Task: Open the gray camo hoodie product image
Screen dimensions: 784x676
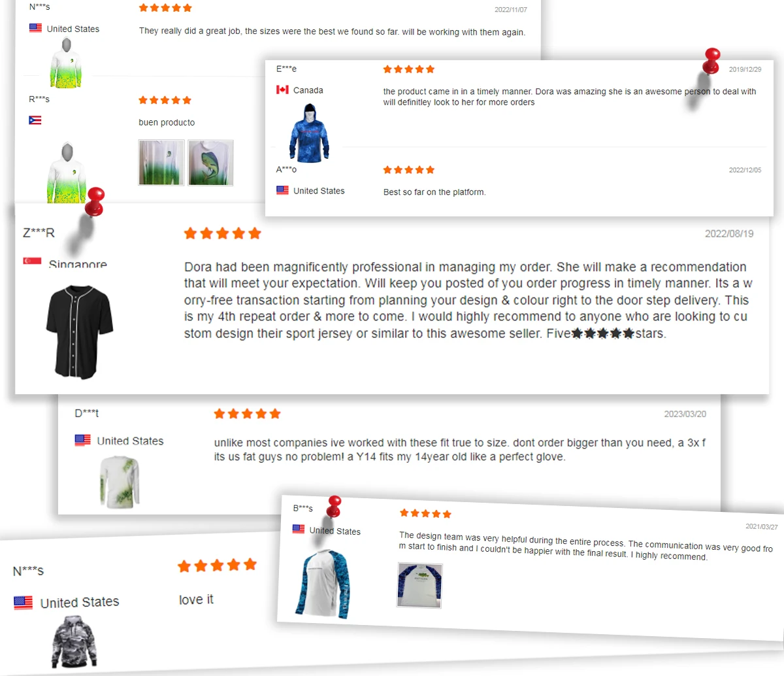Action: 74,642
